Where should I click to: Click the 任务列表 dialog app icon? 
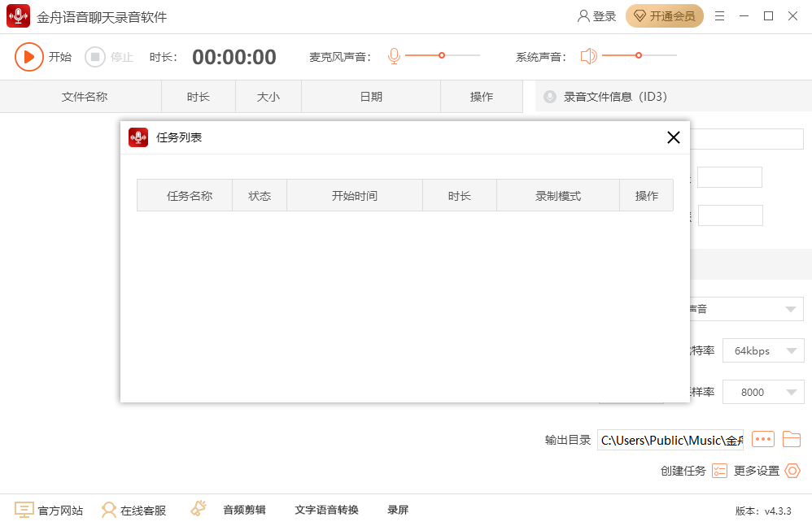click(138, 137)
